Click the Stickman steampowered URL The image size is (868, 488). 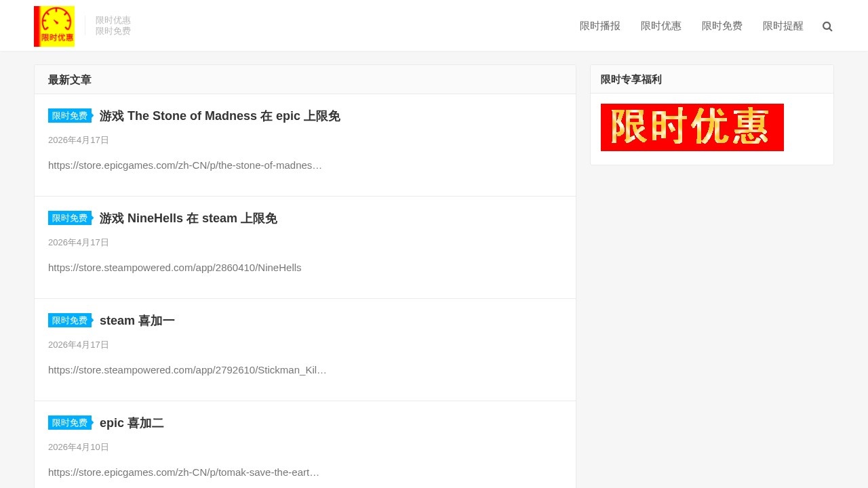tap(187, 370)
